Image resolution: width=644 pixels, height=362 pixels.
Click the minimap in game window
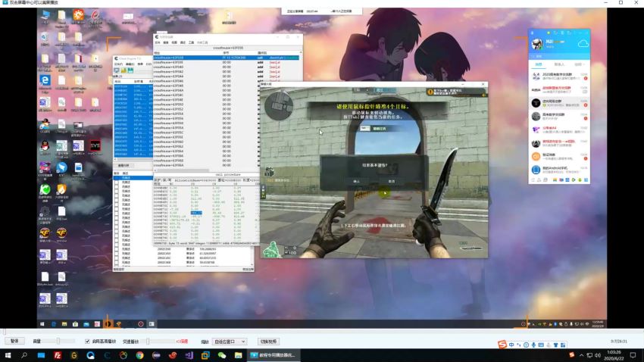279,105
